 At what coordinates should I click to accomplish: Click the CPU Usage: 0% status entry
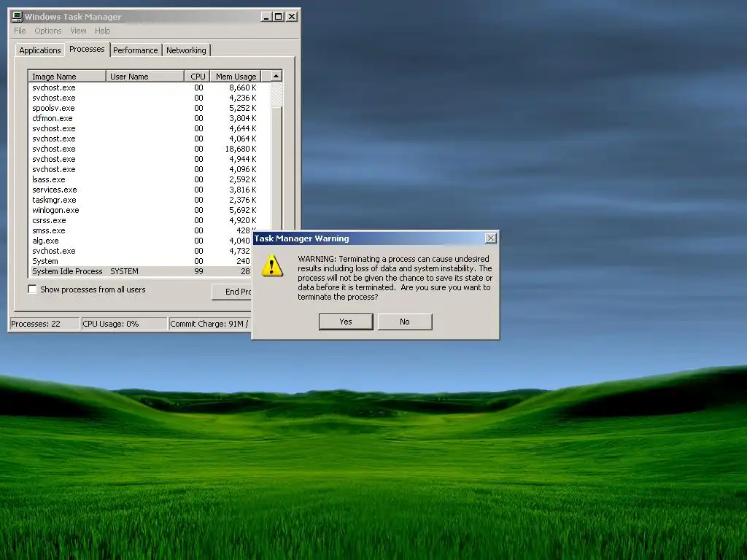tap(124, 324)
